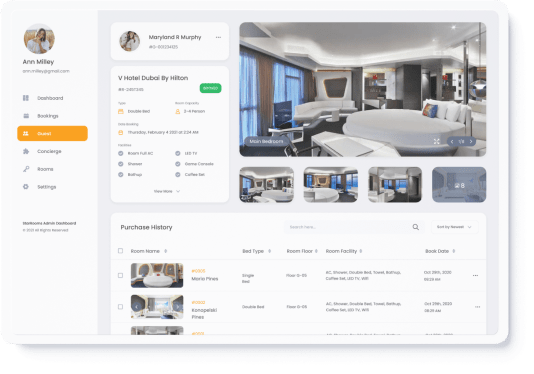Go to previous photo using left arrow
Image resolution: width=534 pixels, height=374 pixels.
[452, 141]
